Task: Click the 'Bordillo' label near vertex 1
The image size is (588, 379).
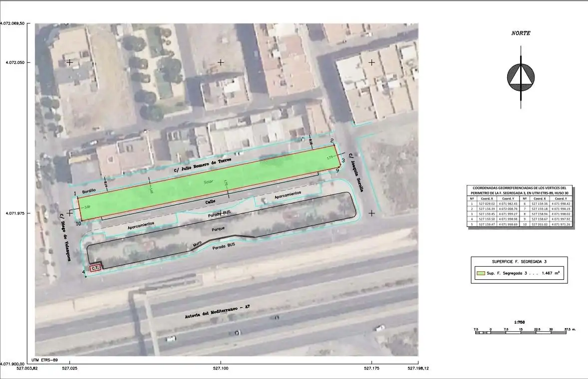Action: (89, 190)
